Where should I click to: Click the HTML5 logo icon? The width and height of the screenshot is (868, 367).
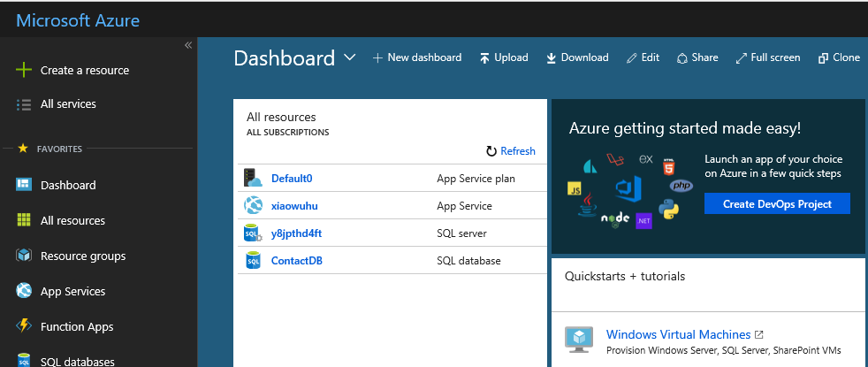coord(669,165)
